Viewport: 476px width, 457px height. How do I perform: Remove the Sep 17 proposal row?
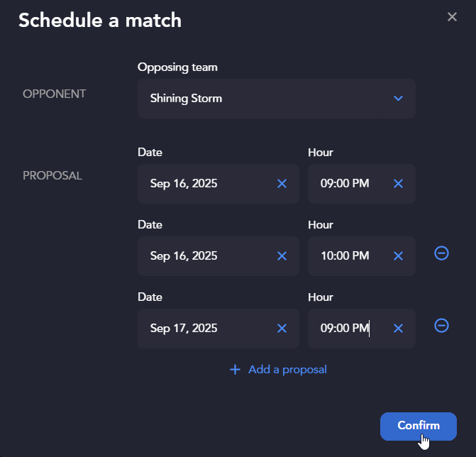tap(441, 326)
